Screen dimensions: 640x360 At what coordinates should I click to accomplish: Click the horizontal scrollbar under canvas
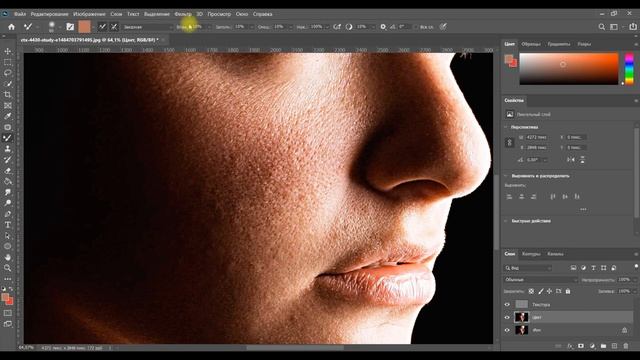294,348
